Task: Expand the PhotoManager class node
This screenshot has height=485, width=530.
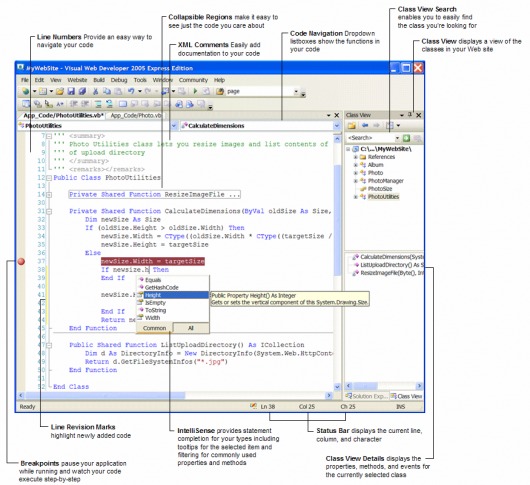Action: [356, 181]
